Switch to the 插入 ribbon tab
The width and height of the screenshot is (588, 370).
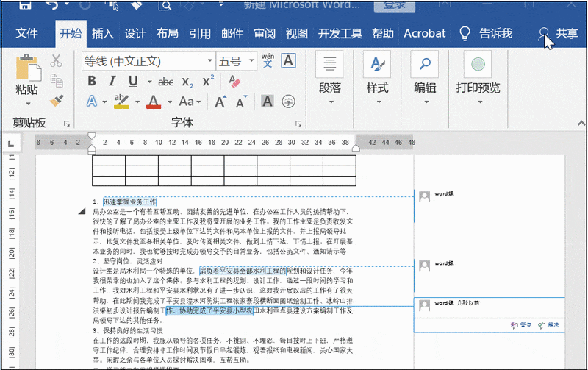pos(103,33)
